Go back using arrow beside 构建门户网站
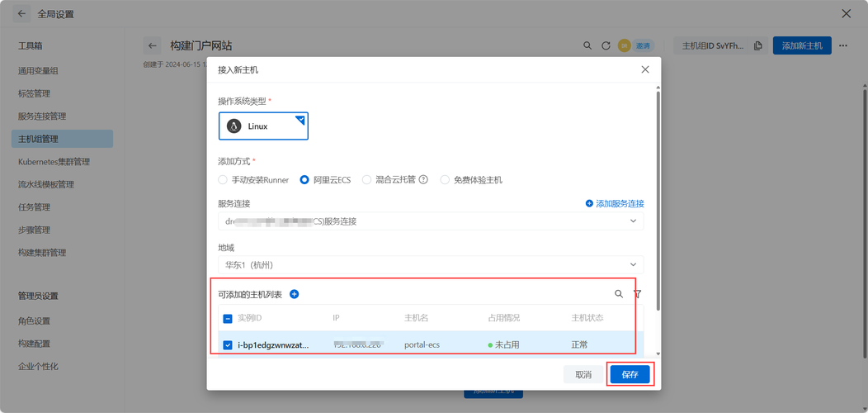The height and width of the screenshot is (413, 868). 153,46
